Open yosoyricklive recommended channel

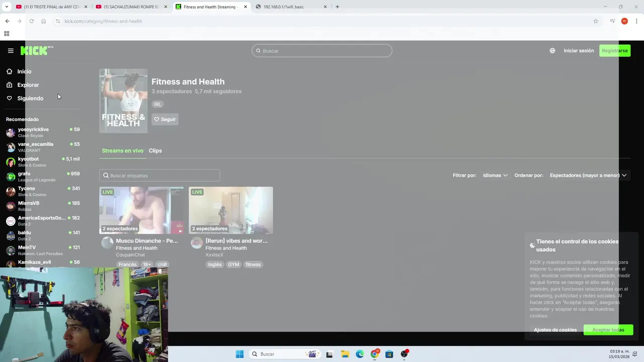[43, 132]
